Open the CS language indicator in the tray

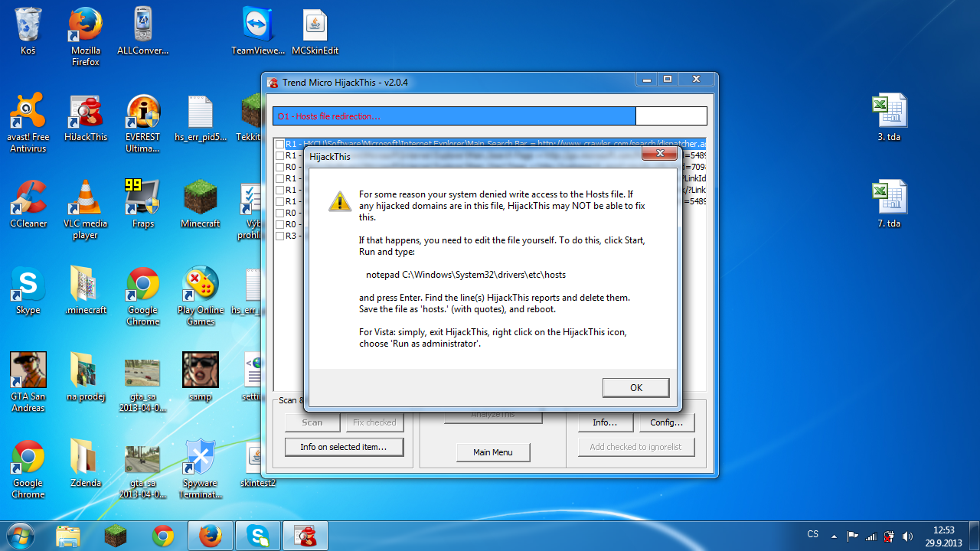click(813, 534)
